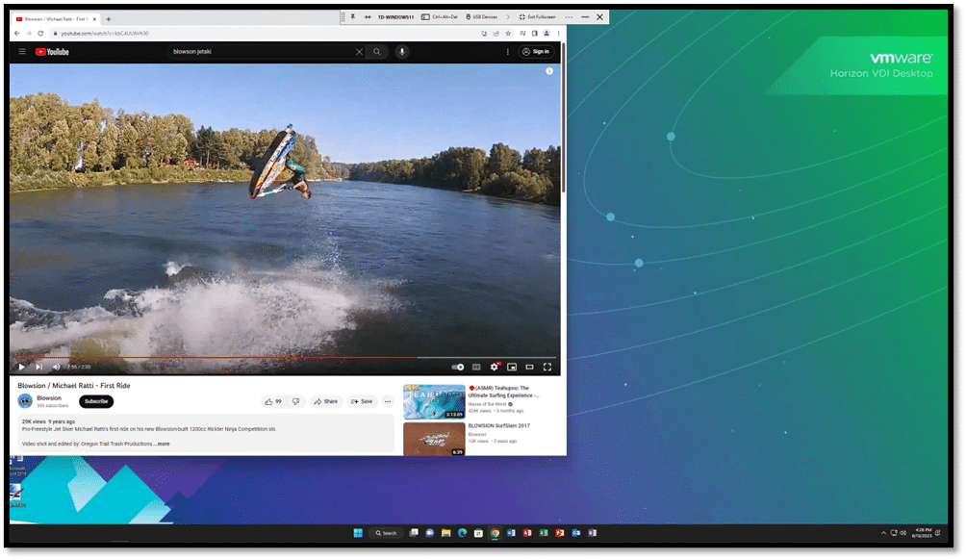
Task: Open the YouTube guide hamburger menu
Action: (x=22, y=52)
